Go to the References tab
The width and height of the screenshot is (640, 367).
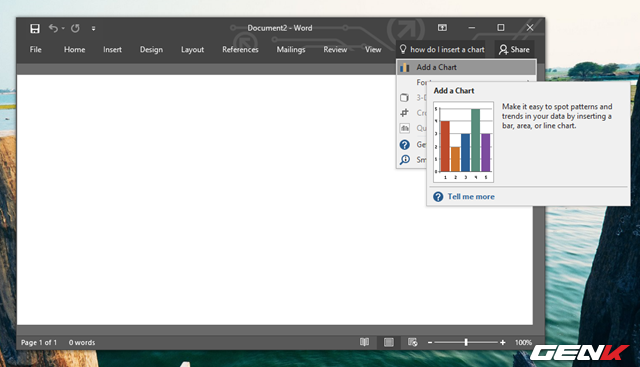pyautogui.click(x=240, y=49)
